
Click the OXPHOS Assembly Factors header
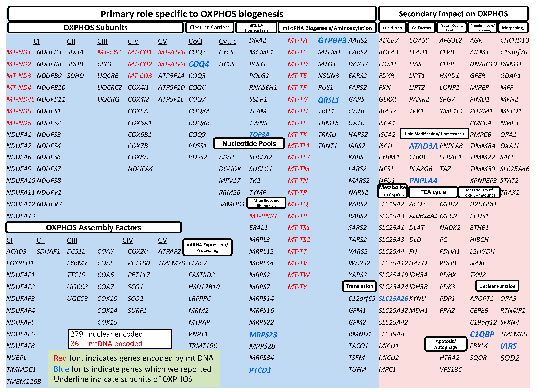click(94, 228)
